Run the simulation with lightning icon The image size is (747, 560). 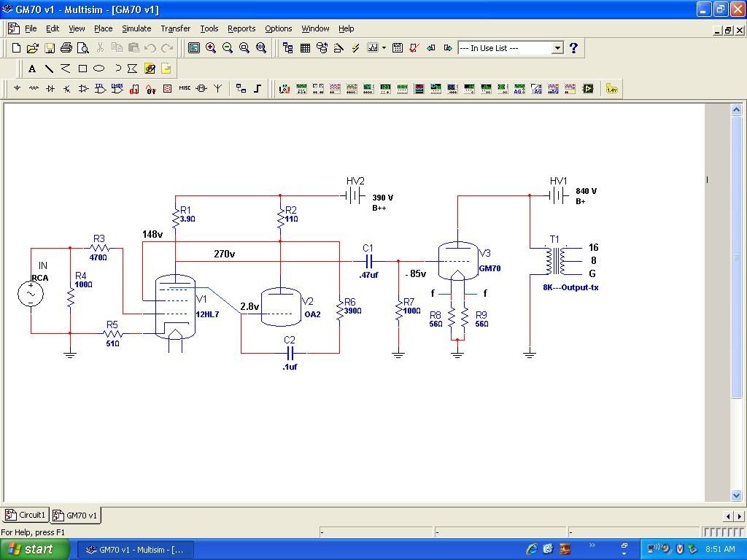(x=355, y=48)
